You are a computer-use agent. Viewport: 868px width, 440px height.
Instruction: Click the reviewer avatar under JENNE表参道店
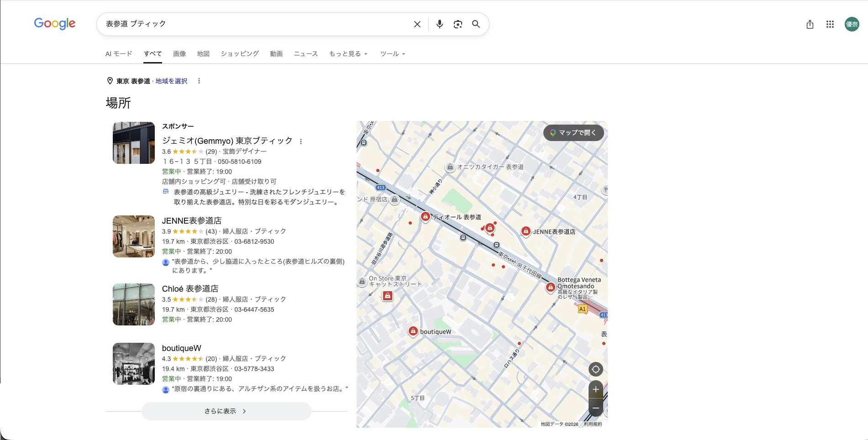[166, 262]
